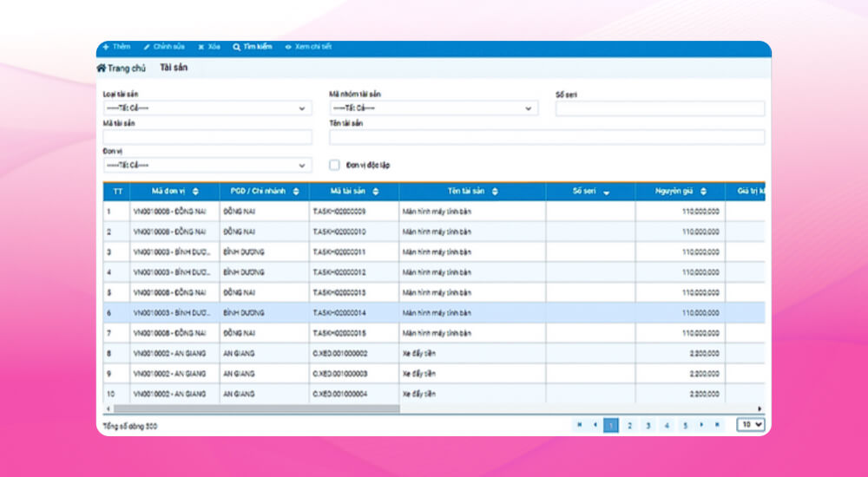The height and width of the screenshot is (477, 868).
Task: Click Số seri column sort arrow
Action: [606, 193]
